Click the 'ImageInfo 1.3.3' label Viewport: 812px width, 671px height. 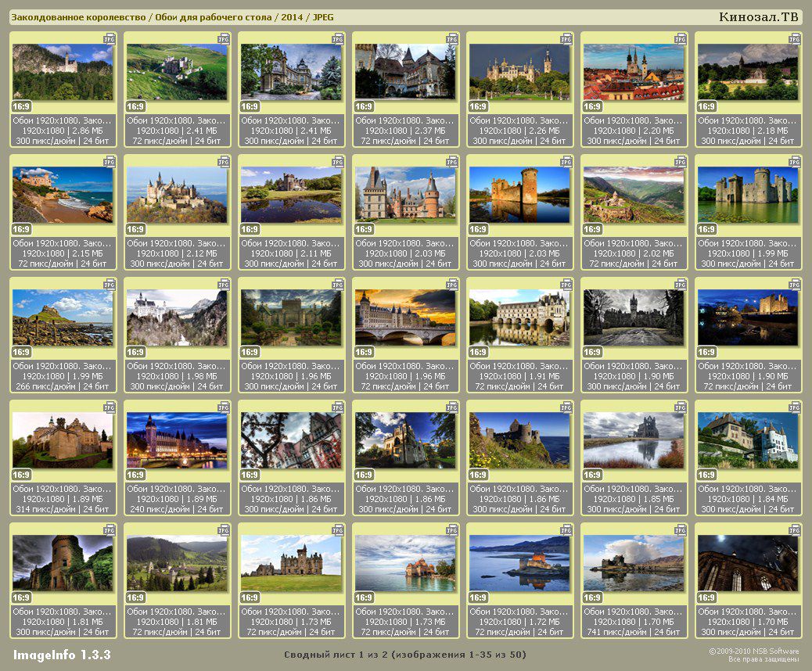pos(62,655)
